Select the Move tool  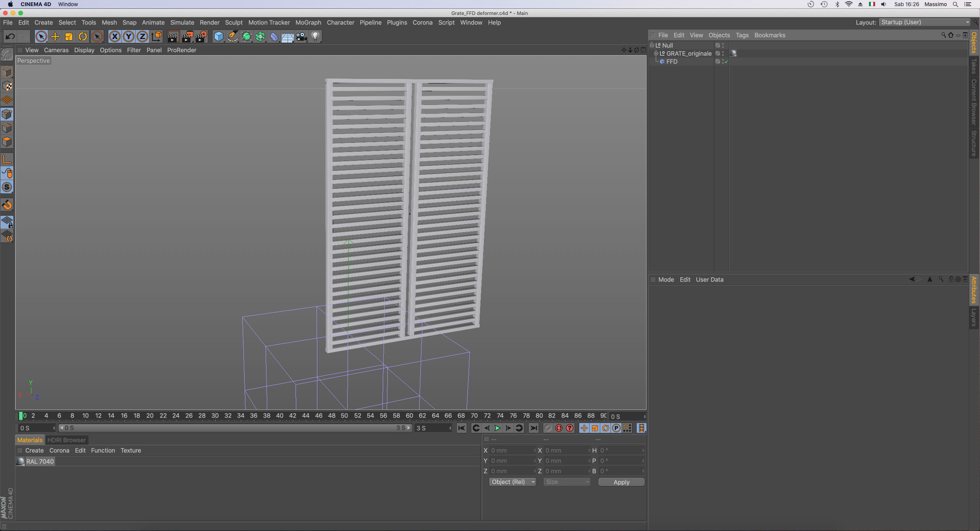pos(55,37)
